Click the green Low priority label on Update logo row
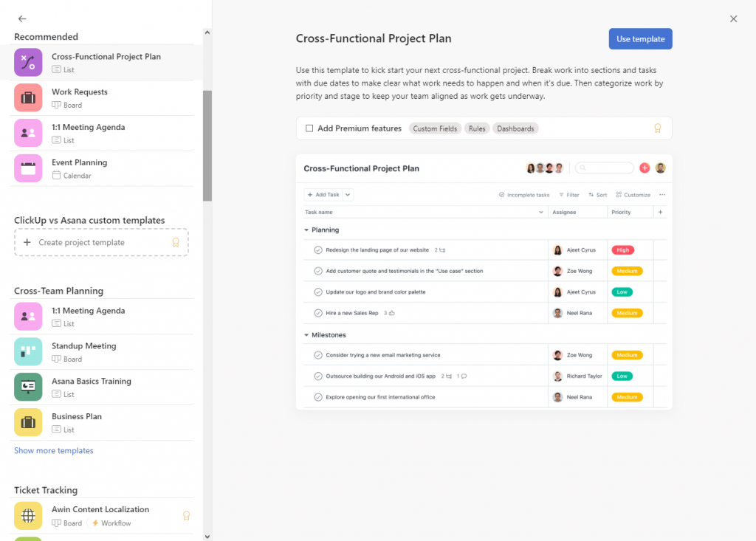 click(x=622, y=292)
